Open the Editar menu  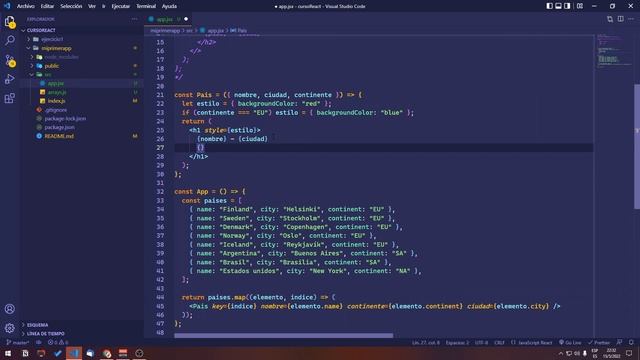click(x=47, y=6)
